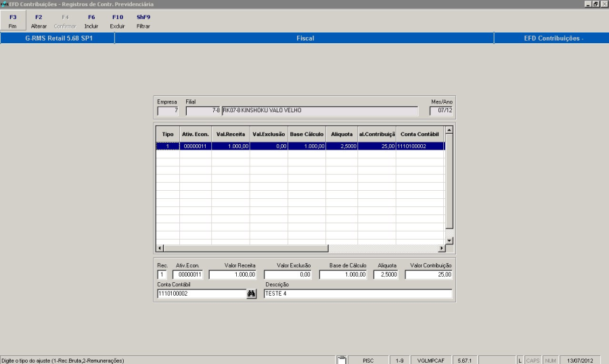Screen dimensions: 609x364
Task: Click grid cell 0,00 in Val.Exclusão column
Action: (269, 146)
